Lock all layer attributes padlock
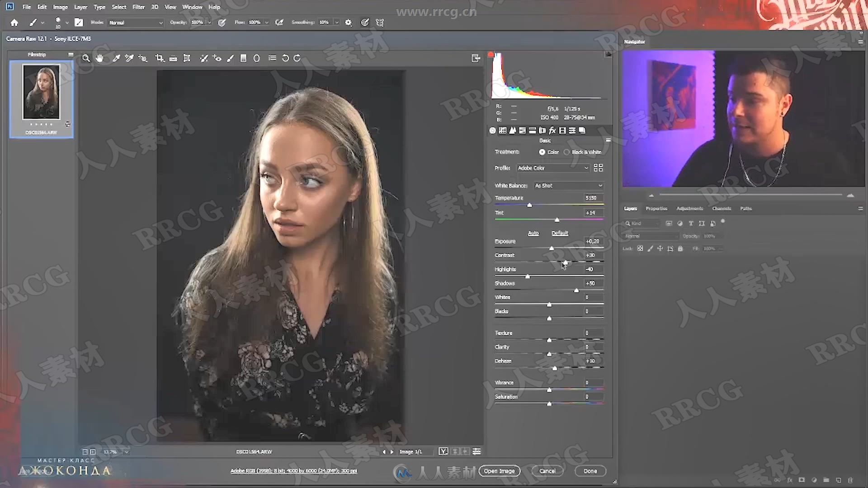Image resolution: width=868 pixels, height=488 pixels. point(680,249)
